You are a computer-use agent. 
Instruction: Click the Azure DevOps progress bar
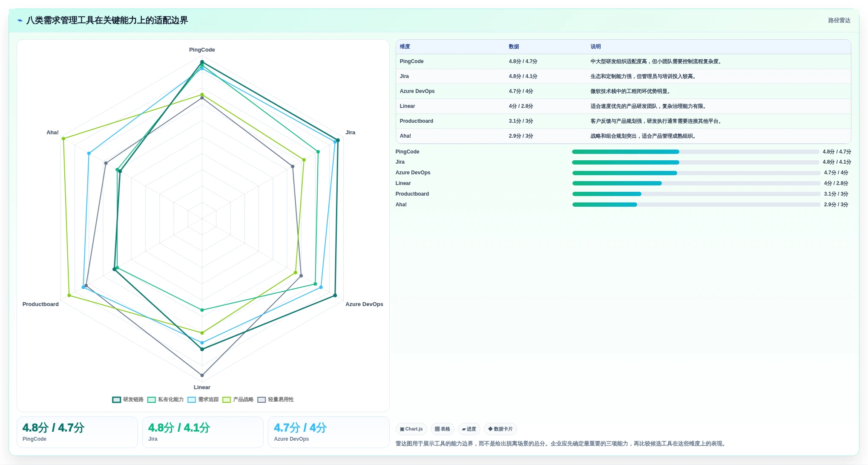(x=696, y=173)
